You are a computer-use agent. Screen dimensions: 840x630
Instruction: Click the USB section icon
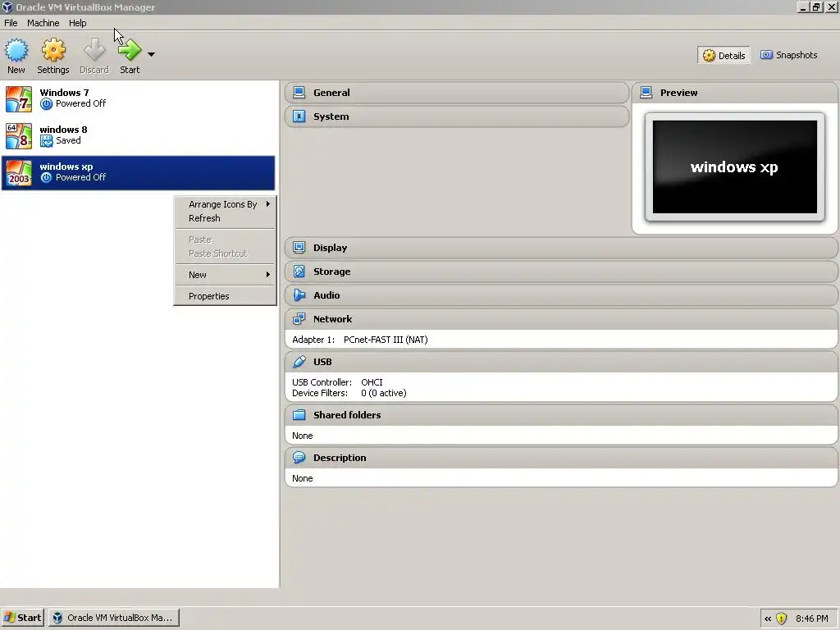299,362
